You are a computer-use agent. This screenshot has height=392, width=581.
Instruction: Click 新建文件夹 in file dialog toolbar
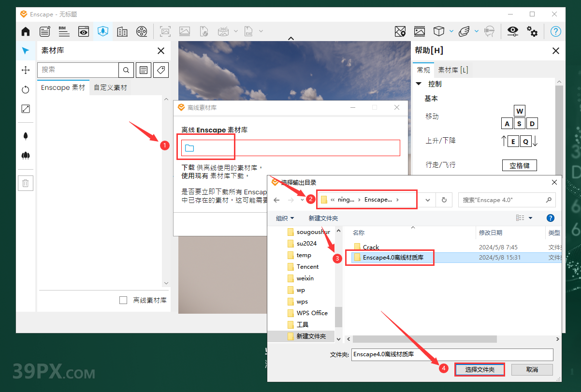point(323,218)
